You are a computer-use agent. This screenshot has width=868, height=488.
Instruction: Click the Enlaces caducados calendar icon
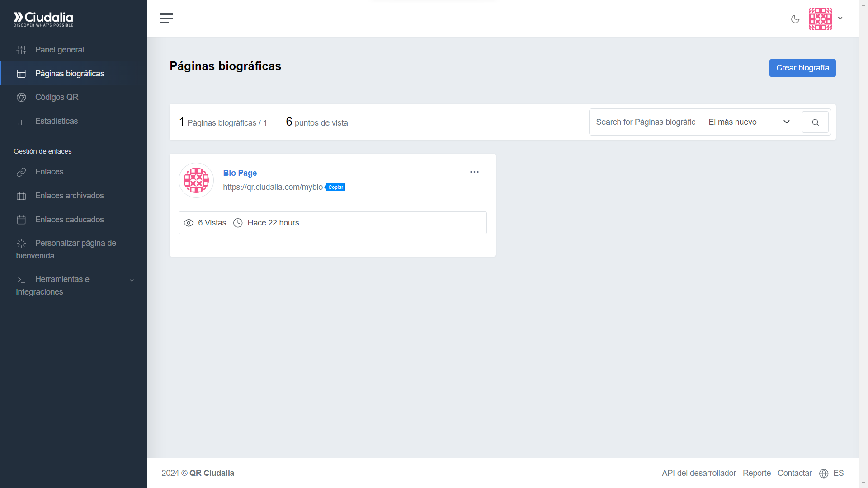pyautogui.click(x=21, y=220)
